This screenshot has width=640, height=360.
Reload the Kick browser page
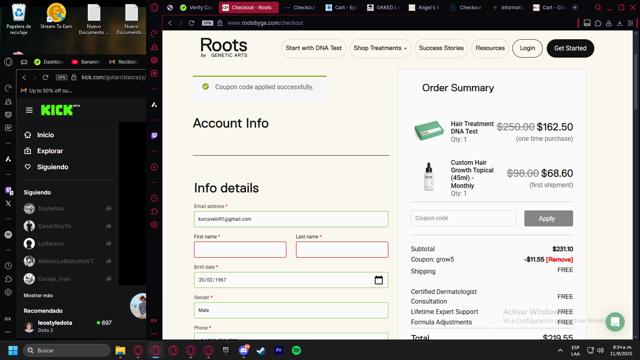click(x=45, y=77)
